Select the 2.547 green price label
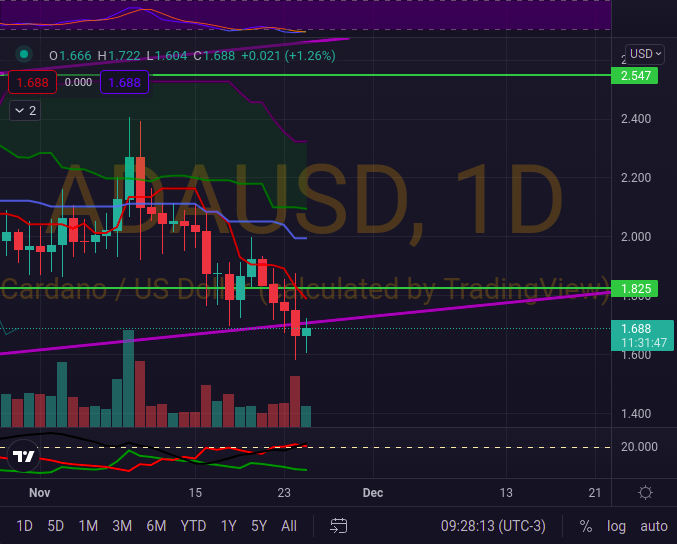Viewport: 677px width, 544px height. click(635, 76)
